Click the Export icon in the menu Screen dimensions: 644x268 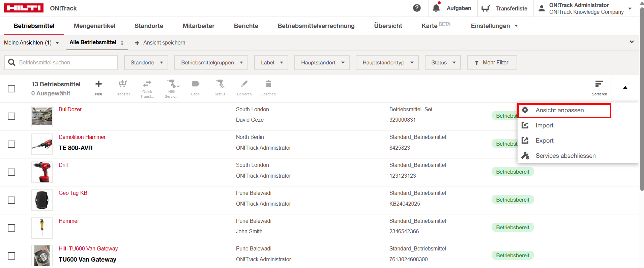525,141
